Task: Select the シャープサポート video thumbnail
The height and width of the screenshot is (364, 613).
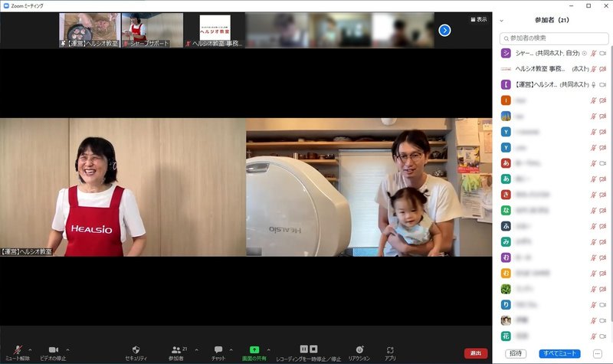Action: (152, 30)
